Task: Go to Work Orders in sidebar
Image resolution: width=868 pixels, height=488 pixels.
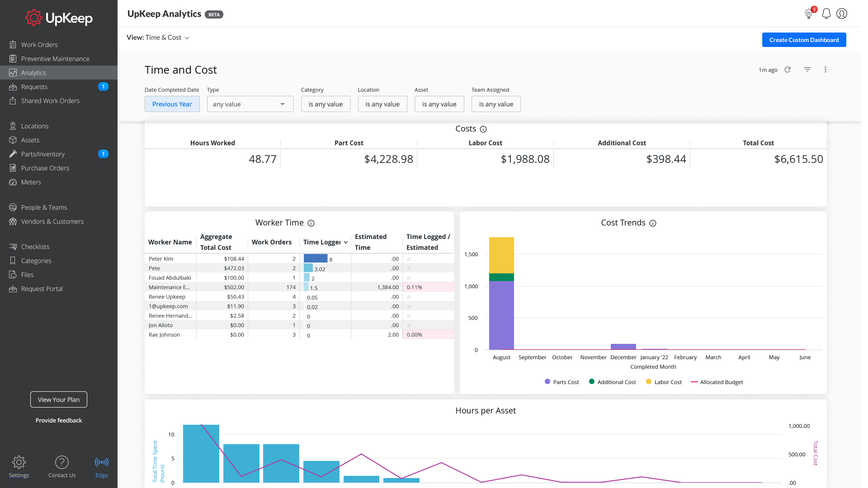Action: click(39, 45)
